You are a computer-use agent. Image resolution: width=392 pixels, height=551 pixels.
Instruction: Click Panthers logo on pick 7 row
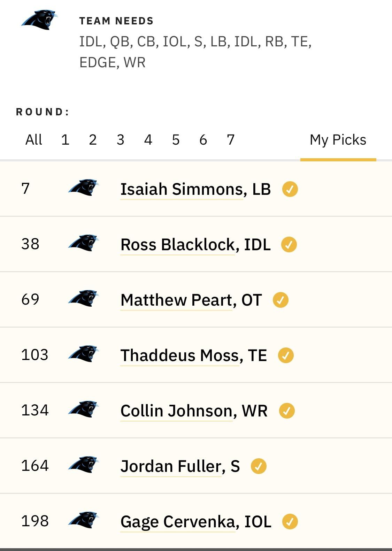84,188
